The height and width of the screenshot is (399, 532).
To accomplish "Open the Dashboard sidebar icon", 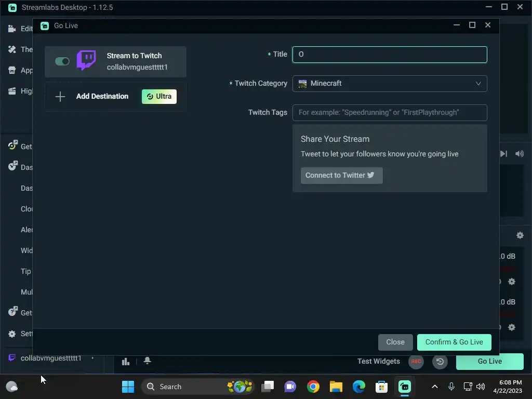I will pos(12,166).
